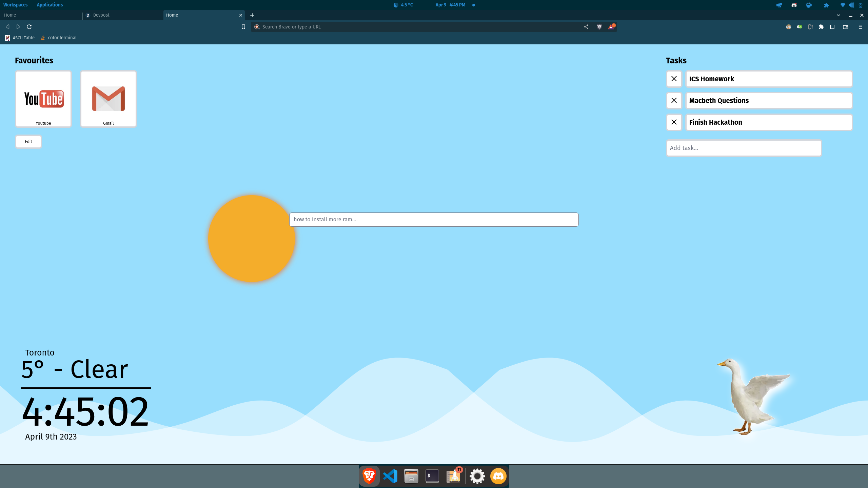The height and width of the screenshot is (488, 868).
Task: Click the Add task input field
Action: pos(744,148)
